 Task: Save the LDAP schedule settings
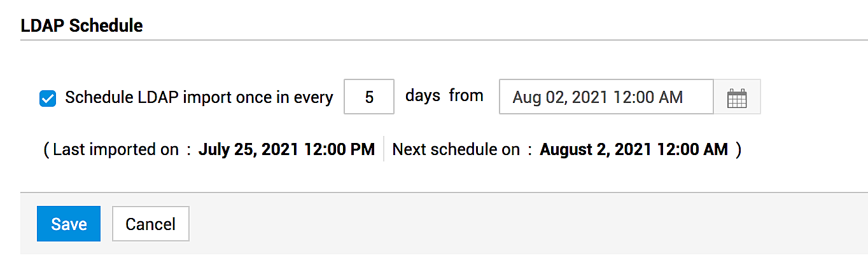[69, 224]
